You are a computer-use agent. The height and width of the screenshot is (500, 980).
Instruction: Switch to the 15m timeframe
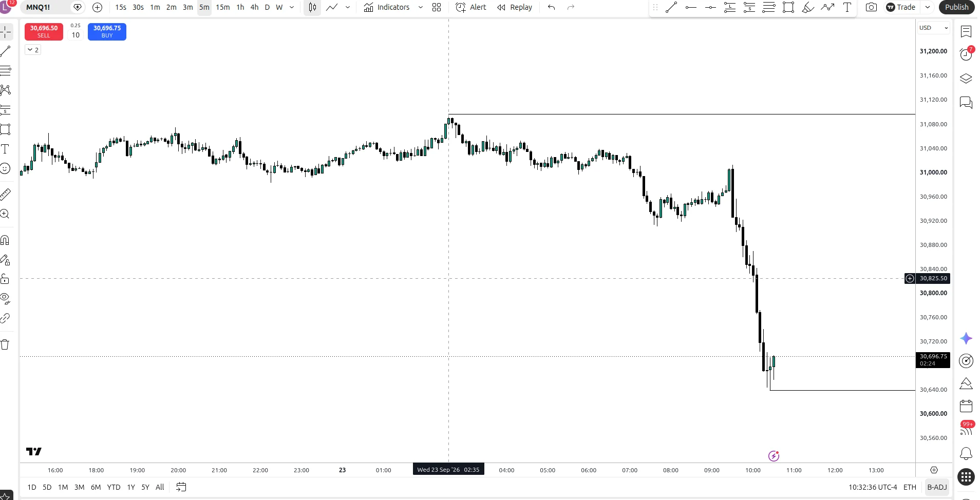[x=222, y=7]
